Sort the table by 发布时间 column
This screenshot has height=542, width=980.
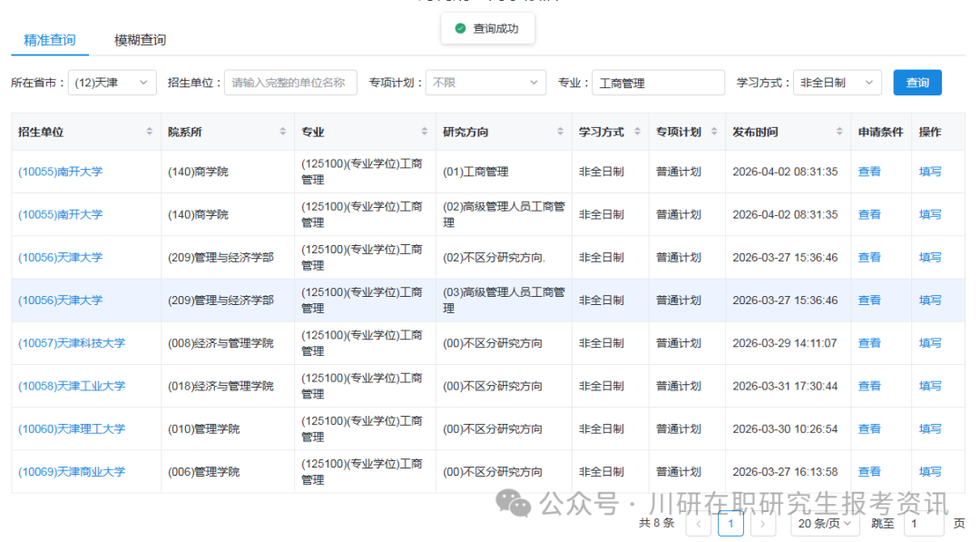tap(839, 131)
